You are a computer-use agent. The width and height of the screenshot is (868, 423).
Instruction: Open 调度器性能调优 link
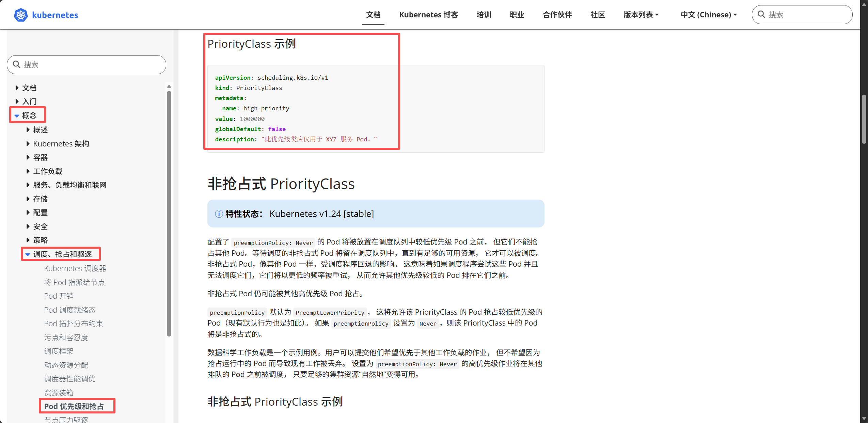click(x=70, y=379)
